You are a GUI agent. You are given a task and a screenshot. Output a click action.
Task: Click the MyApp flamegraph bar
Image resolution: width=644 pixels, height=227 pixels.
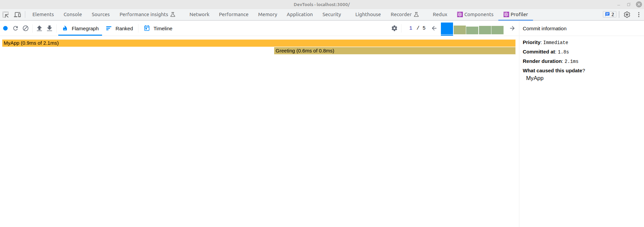pos(135,43)
